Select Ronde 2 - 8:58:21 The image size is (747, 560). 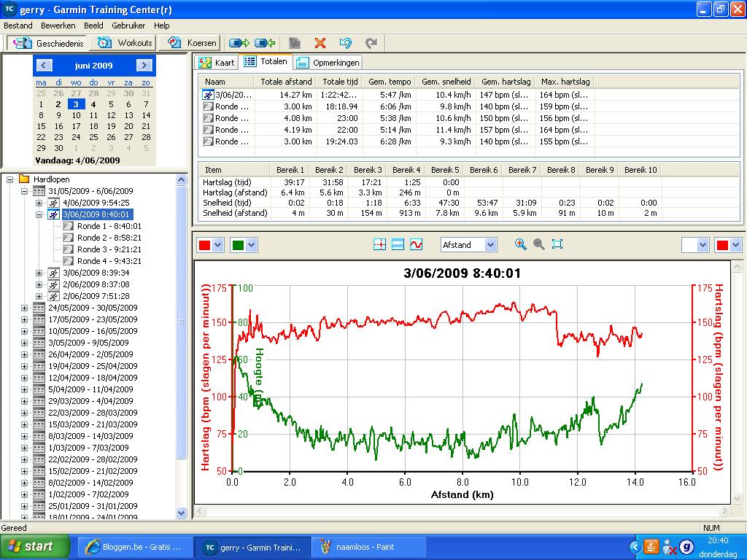109,238
